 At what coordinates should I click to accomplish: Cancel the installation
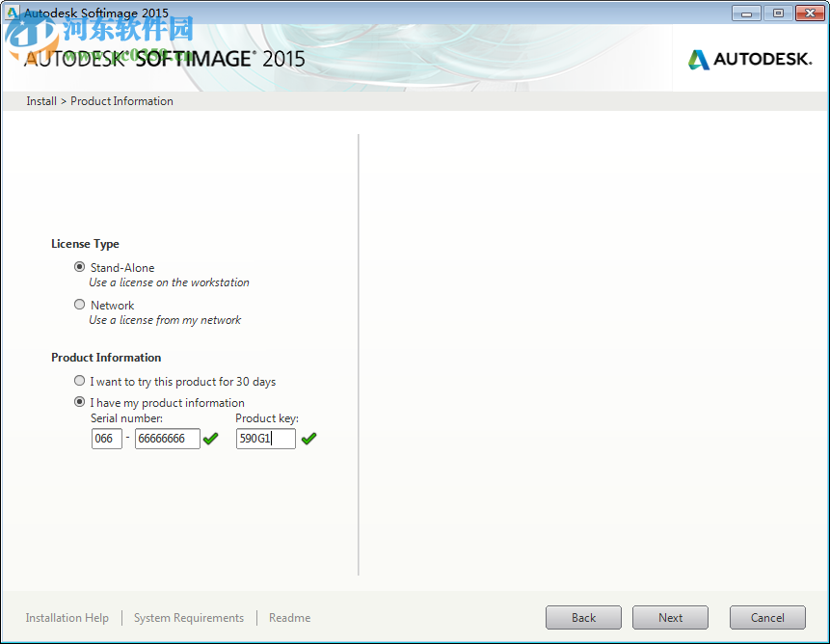click(x=766, y=617)
